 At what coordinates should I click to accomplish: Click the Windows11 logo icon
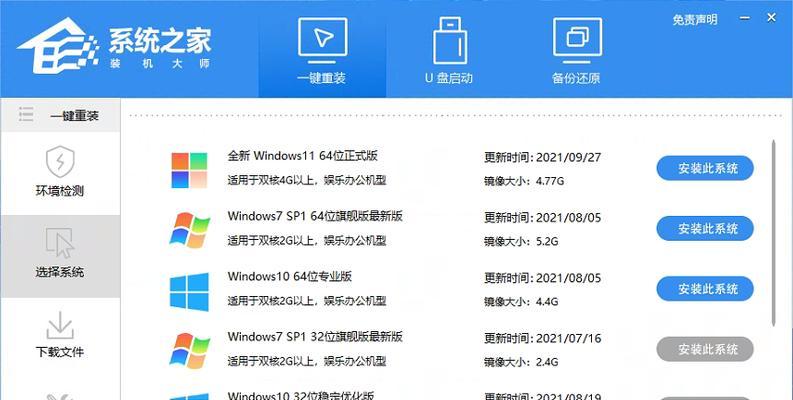click(x=189, y=170)
